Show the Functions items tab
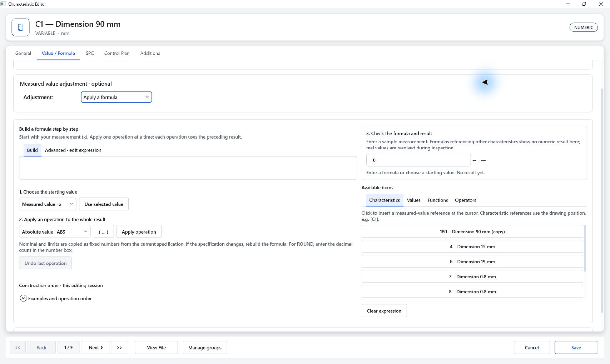Viewport: 610px width, 364px height. click(437, 200)
